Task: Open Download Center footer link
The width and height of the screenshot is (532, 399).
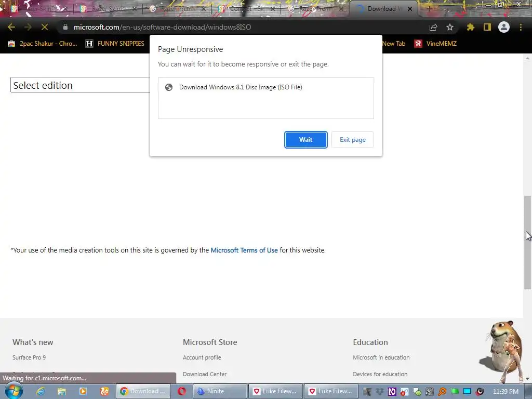Action: (205, 374)
